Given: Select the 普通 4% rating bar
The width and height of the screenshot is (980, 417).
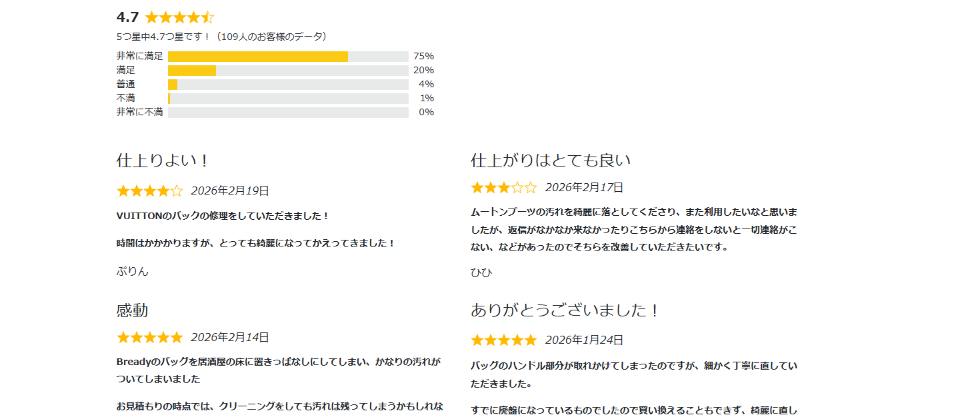Looking at the screenshot, I should coord(288,85).
